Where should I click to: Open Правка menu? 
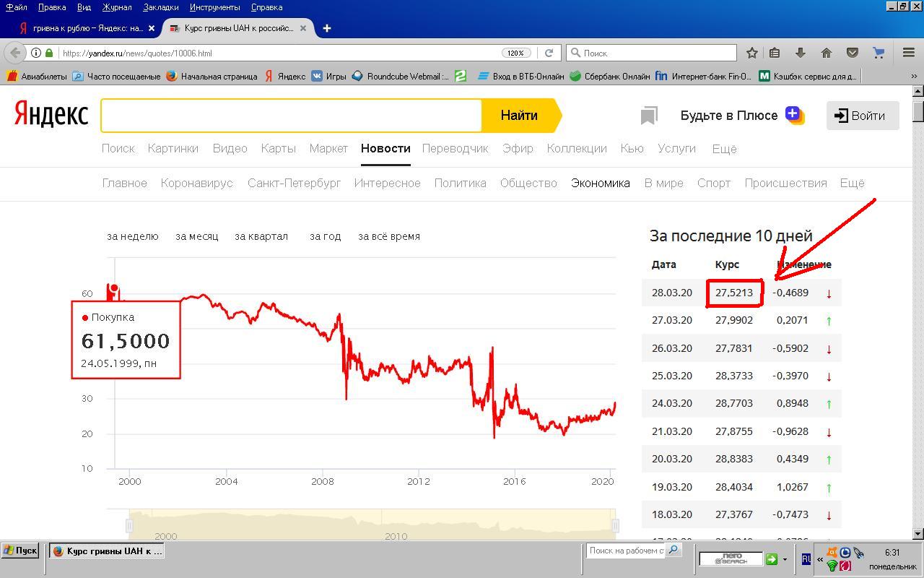[51, 7]
